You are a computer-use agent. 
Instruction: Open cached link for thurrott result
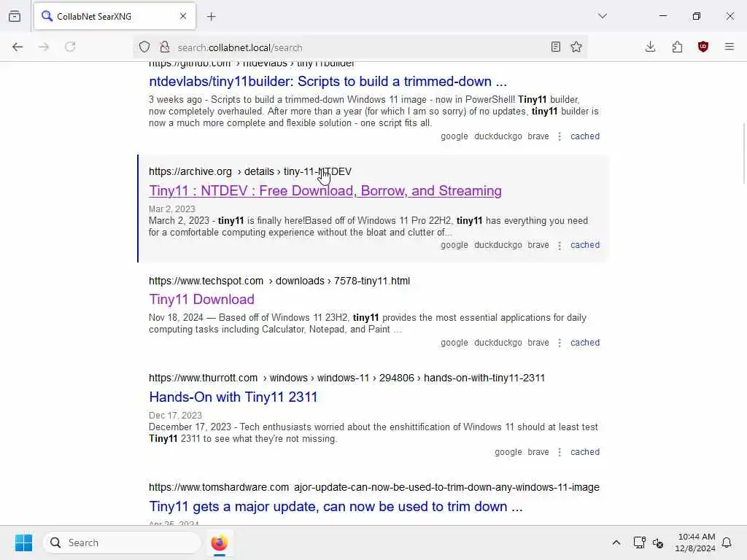tap(585, 452)
